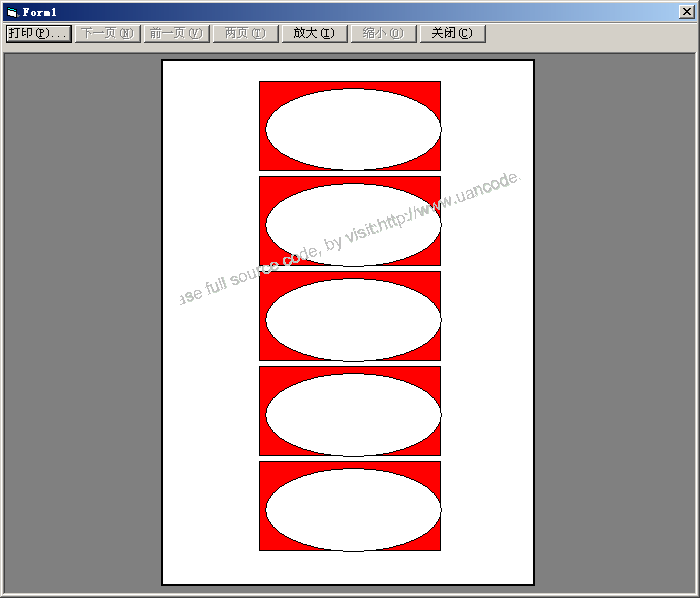
Task: Click the Form1 title bar text
Action: click(40, 11)
